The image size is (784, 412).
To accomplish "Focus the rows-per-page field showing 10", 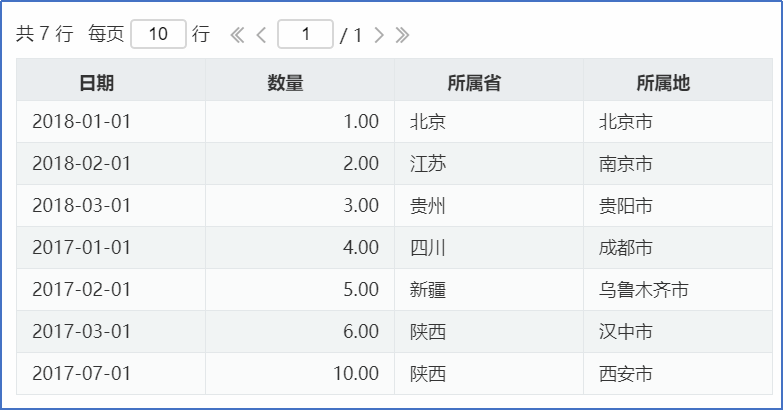I will click(x=158, y=34).
